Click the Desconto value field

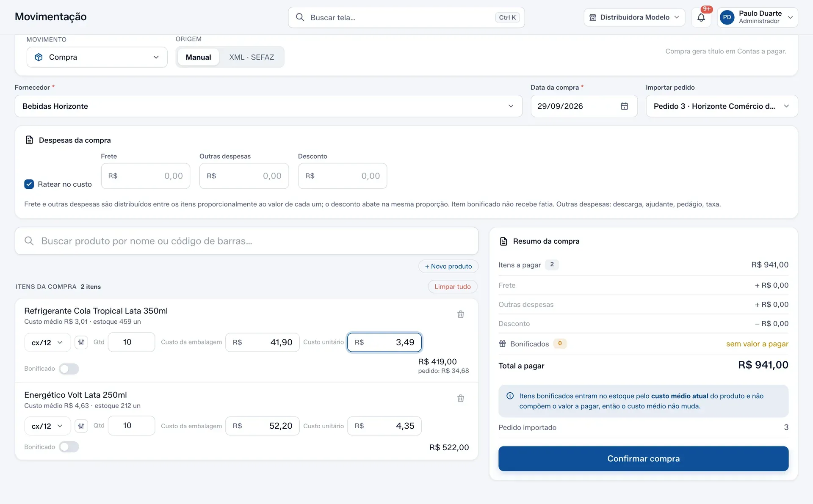(x=343, y=176)
